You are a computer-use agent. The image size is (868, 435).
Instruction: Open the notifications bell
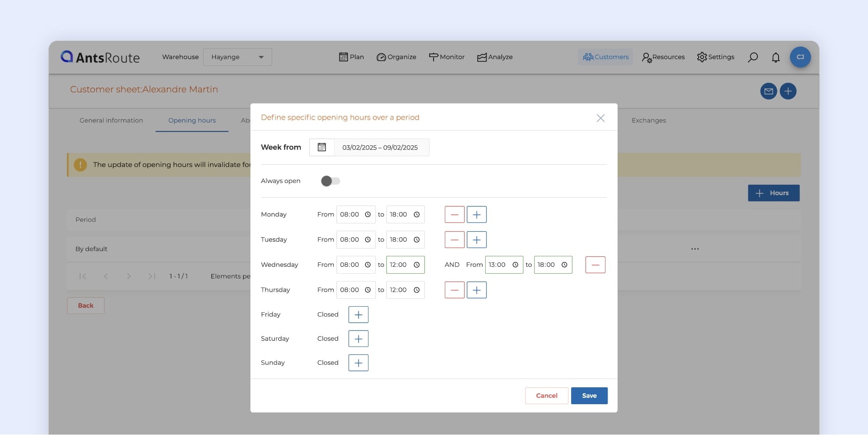tap(776, 57)
